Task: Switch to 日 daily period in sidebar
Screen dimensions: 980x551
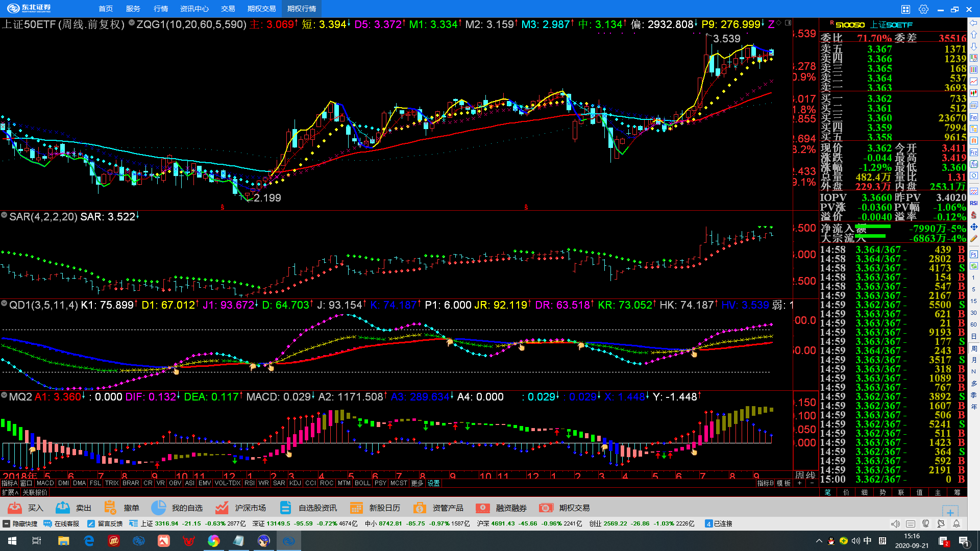Action: click(x=974, y=337)
